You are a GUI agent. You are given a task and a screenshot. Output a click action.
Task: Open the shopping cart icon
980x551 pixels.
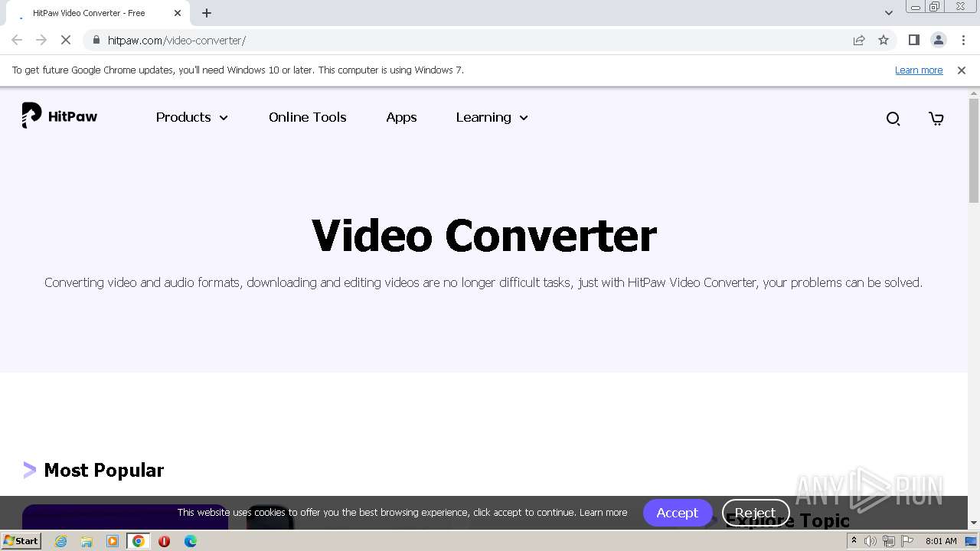936,119
